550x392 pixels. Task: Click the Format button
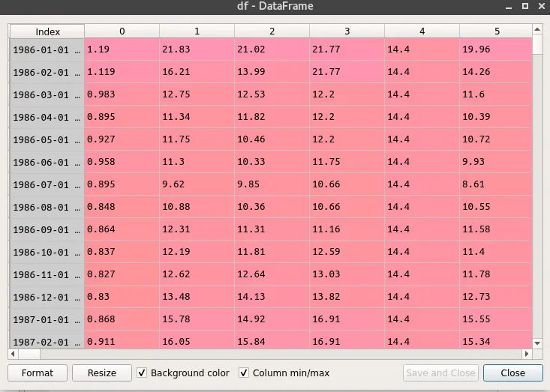(x=38, y=373)
